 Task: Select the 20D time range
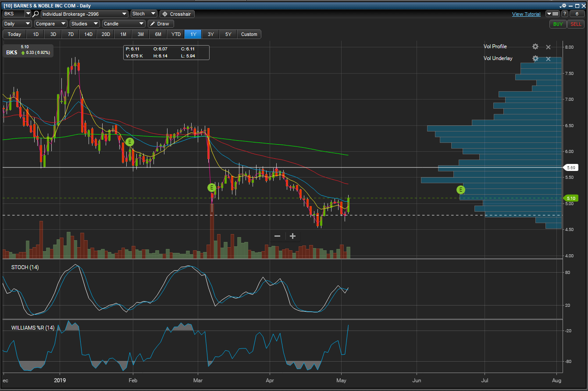tap(106, 34)
